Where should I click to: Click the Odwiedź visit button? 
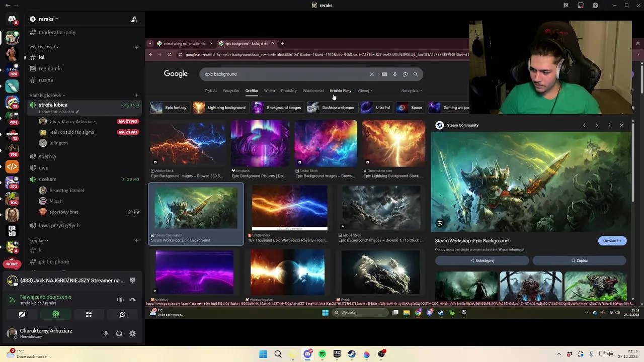[x=612, y=241]
